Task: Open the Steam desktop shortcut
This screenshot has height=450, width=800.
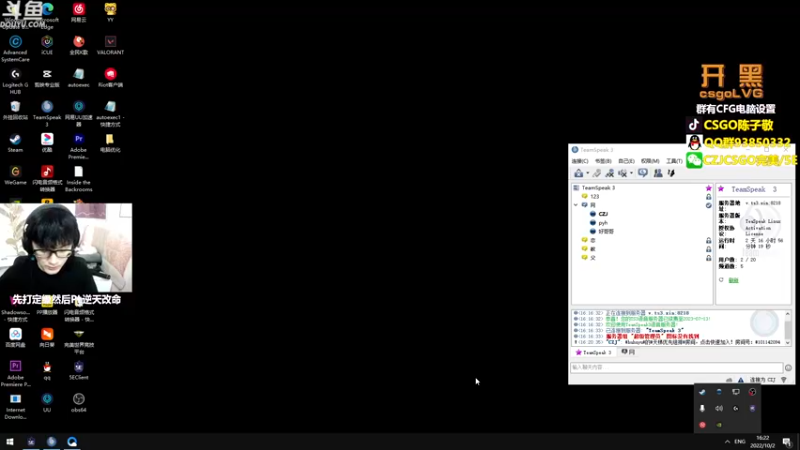Action: (15, 142)
